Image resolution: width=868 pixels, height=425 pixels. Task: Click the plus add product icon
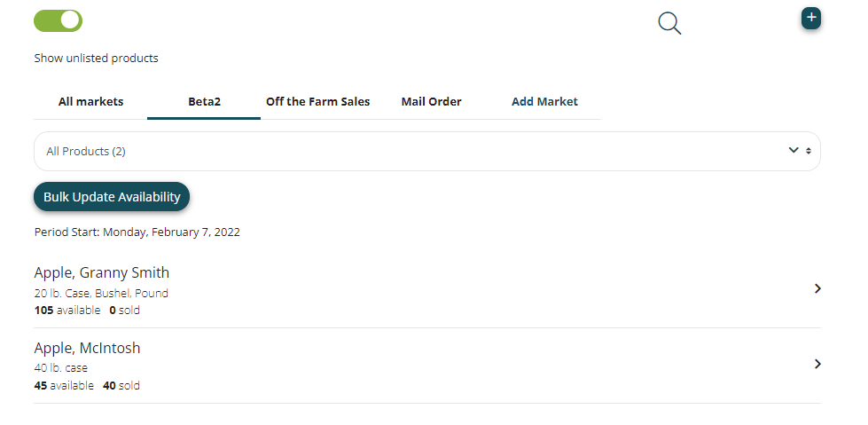pos(810,18)
